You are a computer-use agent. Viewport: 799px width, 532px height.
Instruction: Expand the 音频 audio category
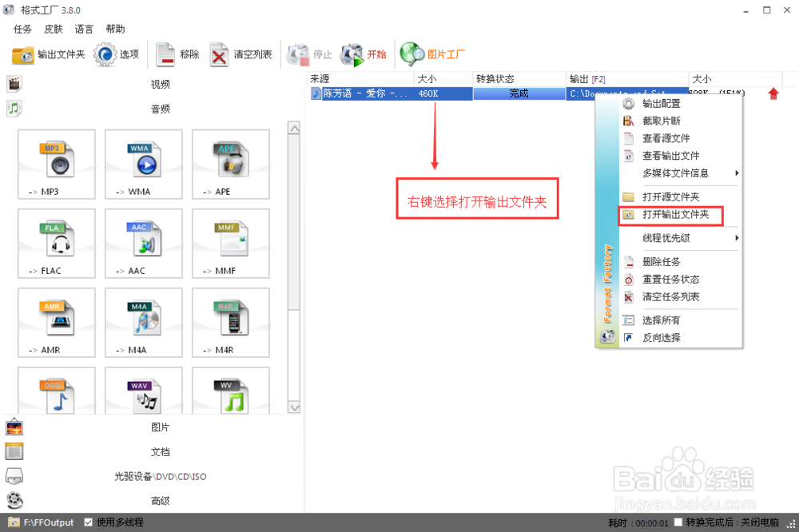160,109
